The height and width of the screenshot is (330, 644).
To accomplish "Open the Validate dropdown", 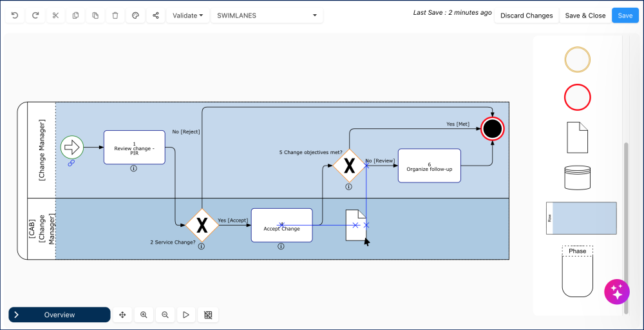I will click(x=187, y=15).
